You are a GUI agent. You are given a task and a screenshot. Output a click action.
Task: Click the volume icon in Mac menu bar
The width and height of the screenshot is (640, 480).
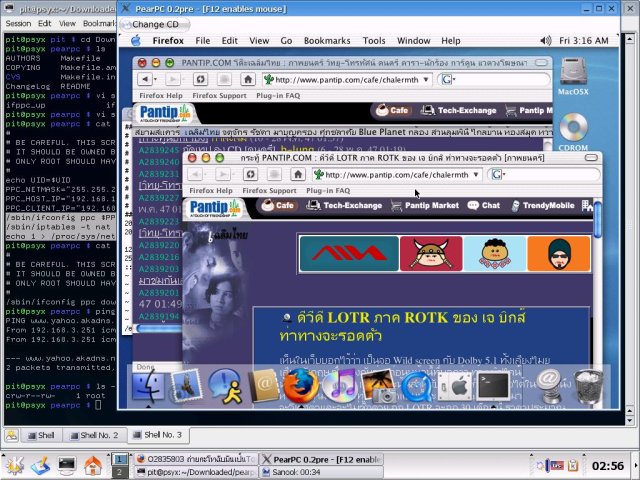coord(546,40)
